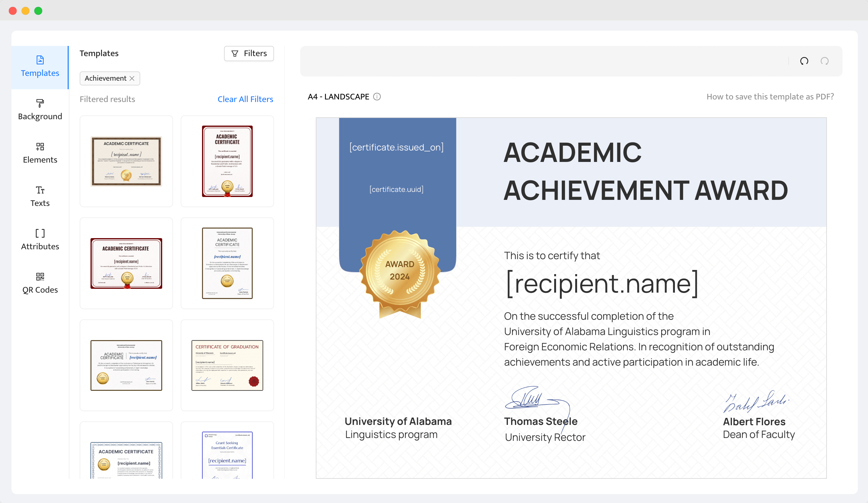
Task: Click the Filters button
Action: click(249, 54)
